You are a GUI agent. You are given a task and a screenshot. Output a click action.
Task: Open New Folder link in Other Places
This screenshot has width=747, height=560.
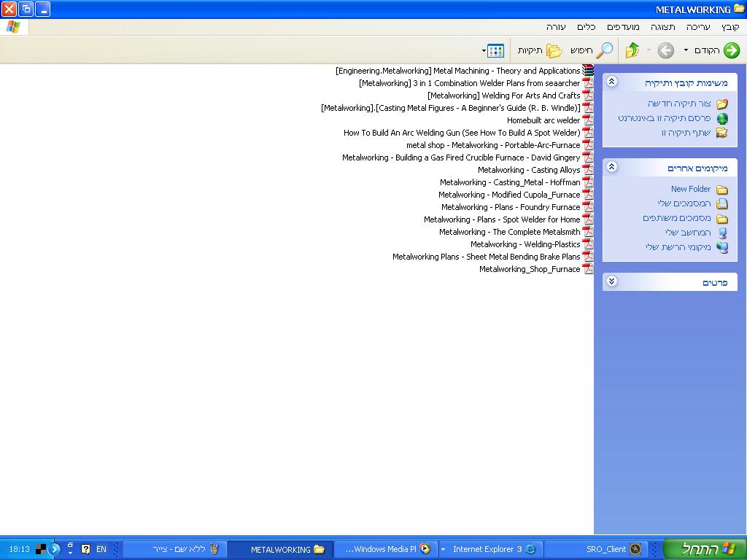pyautogui.click(x=690, y=189)
